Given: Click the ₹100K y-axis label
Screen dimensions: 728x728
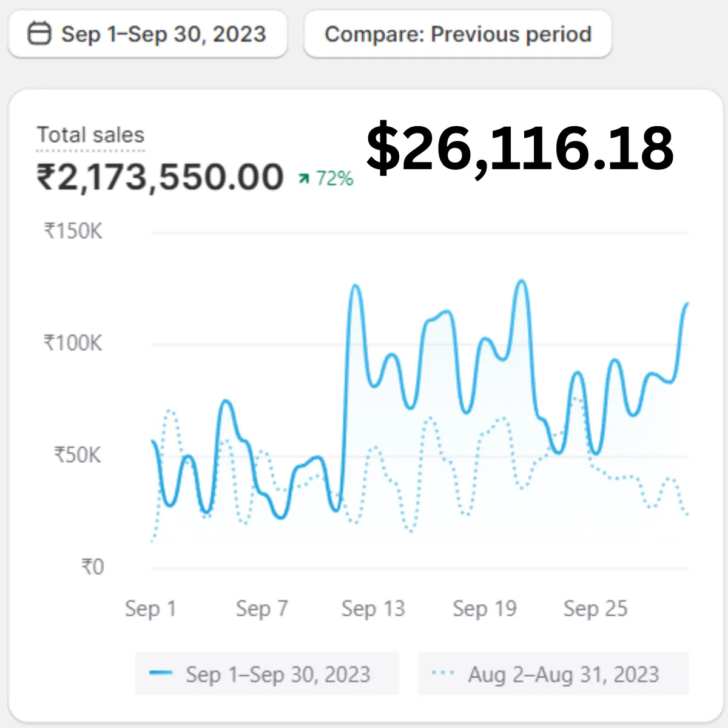Looking at the screenshot, I should [x=73, y=343].
